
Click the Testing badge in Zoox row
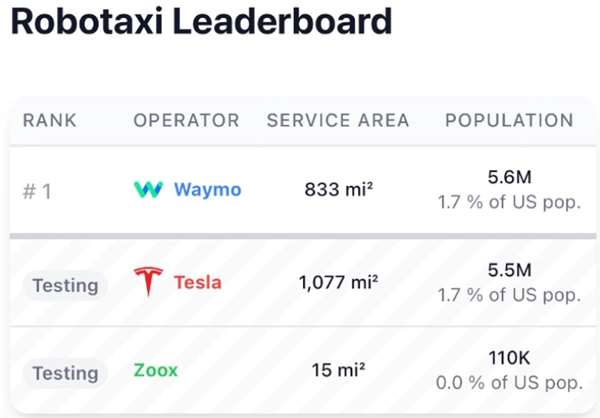click(x=65, y=373)
